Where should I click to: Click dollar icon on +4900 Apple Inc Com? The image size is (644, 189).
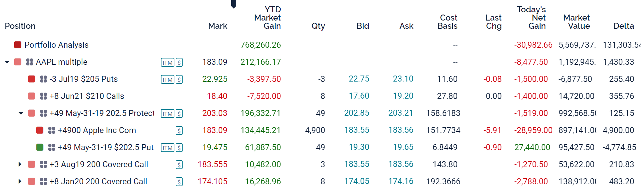pyautogui.click(x=179, y=131)
